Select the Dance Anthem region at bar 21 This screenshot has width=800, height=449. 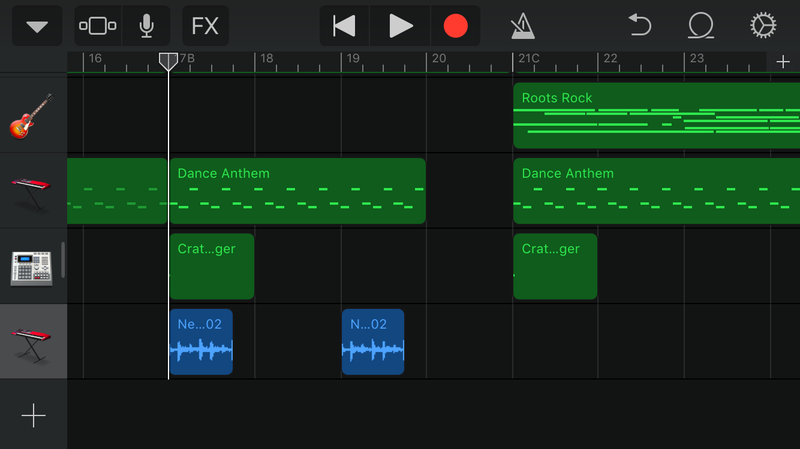(x=657, y=191)
